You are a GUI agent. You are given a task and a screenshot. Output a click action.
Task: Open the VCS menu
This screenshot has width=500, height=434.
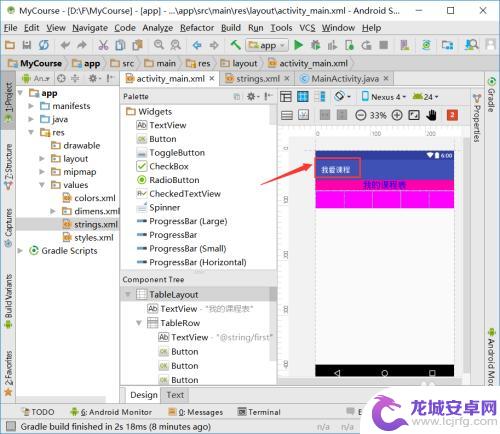coord(307,28)
